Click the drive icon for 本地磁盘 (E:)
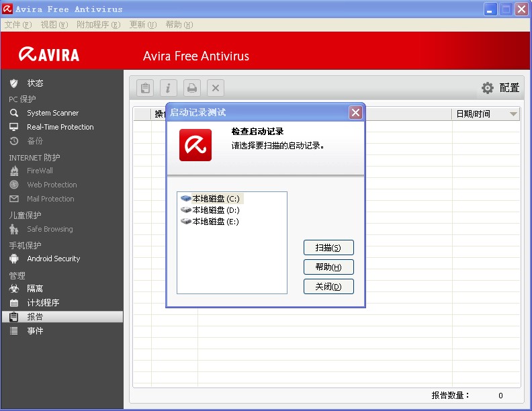The width and height of the screenshot is (532, 411). pyautogui.click(x=186, y=221)
